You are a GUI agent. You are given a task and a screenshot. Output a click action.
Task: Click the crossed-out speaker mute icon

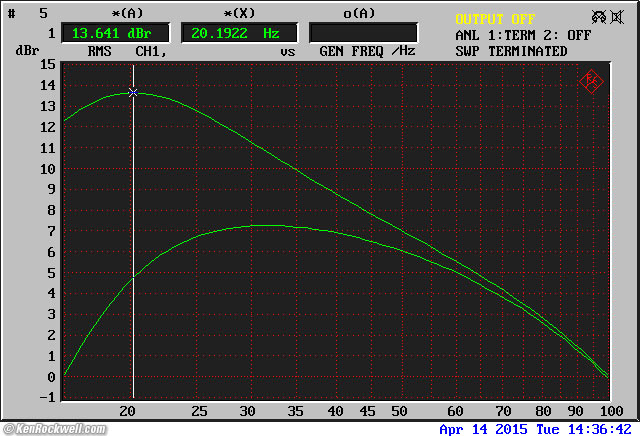pos(617,17)
